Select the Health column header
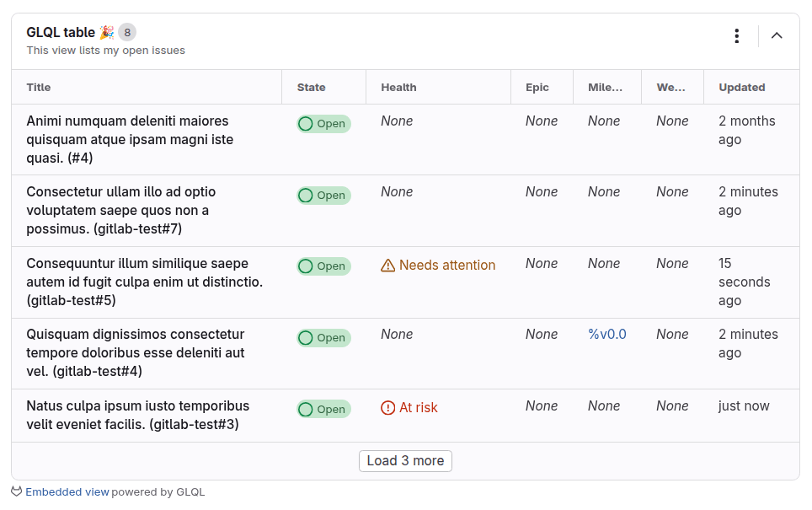812x510 pixels. pos(398,87)
